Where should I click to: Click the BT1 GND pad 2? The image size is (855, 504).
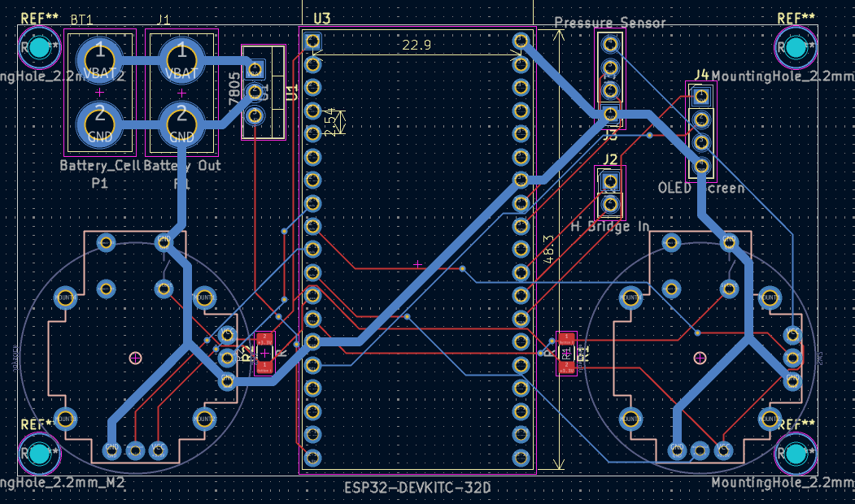99,124
